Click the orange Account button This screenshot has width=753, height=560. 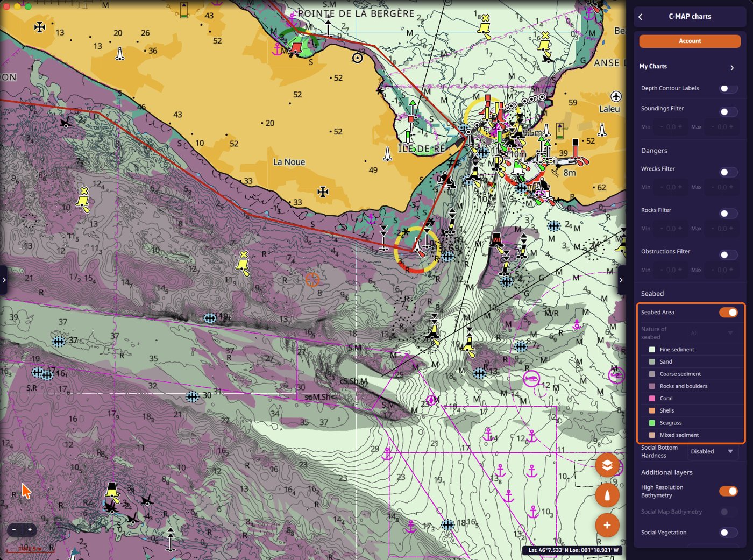[690, 41]
